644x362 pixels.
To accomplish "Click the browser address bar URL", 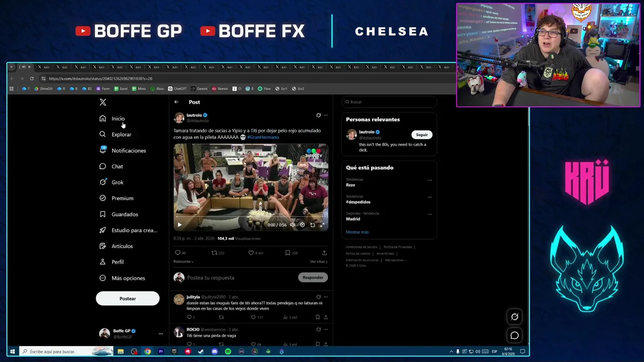I will coord(101,78).
